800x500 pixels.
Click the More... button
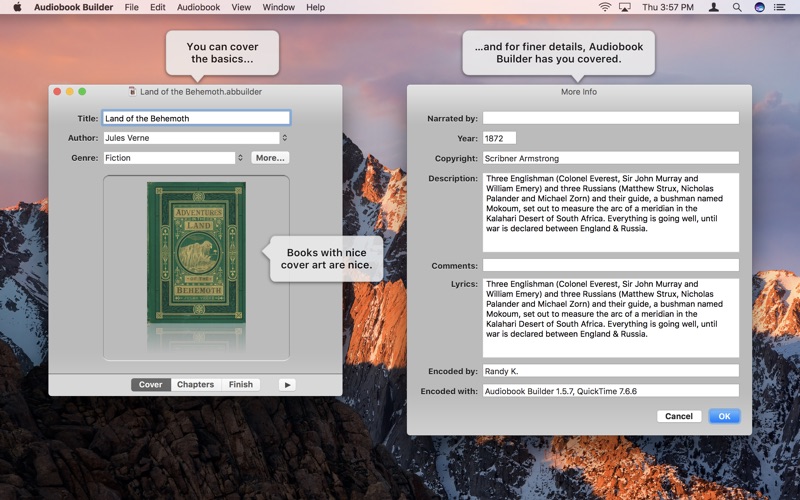point(270,158)
